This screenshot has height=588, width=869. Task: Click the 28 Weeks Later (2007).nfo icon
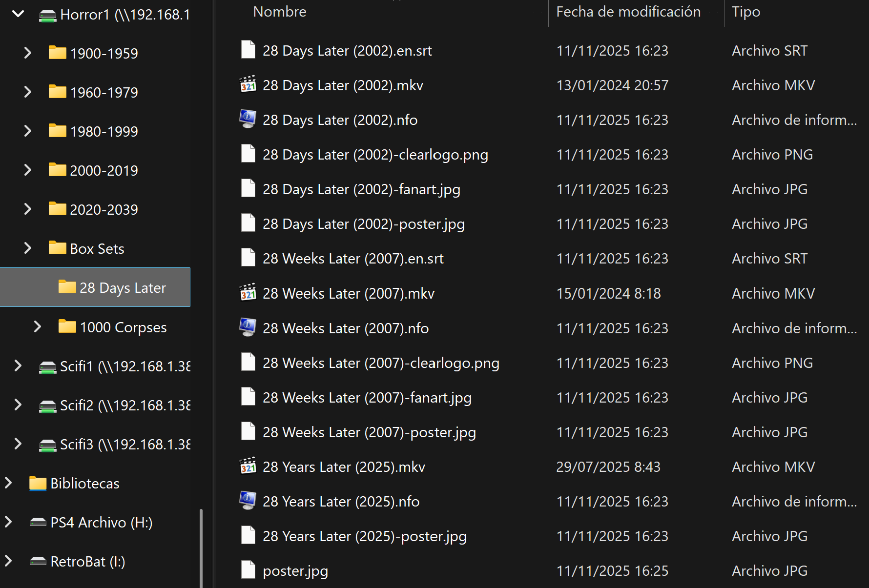point(248,327)
